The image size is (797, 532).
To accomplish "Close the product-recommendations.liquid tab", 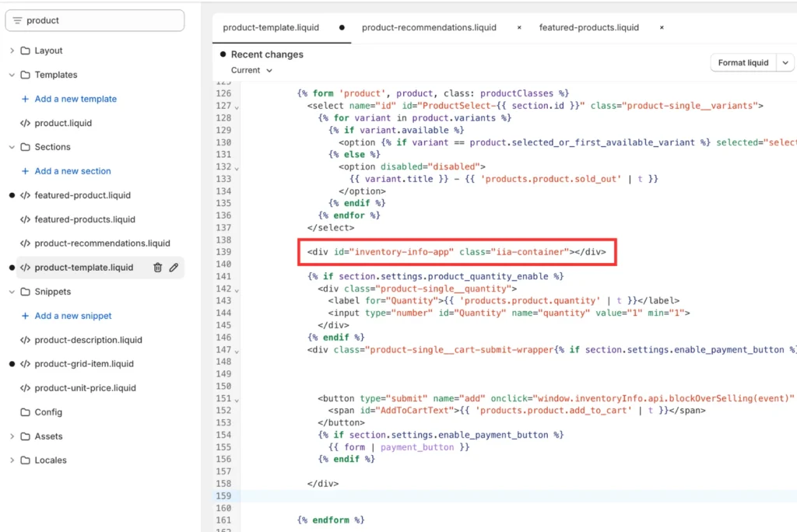I will coord(519,27).
